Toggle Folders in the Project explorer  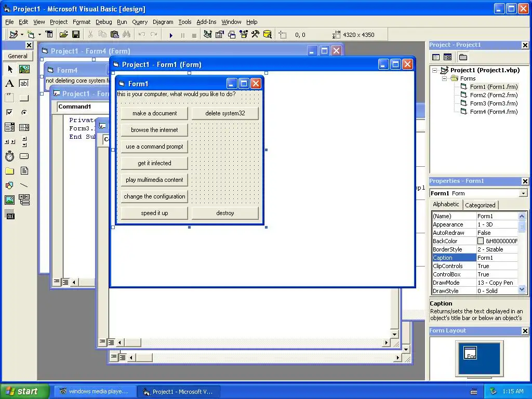pyautogui.click(x=463, y=57)
